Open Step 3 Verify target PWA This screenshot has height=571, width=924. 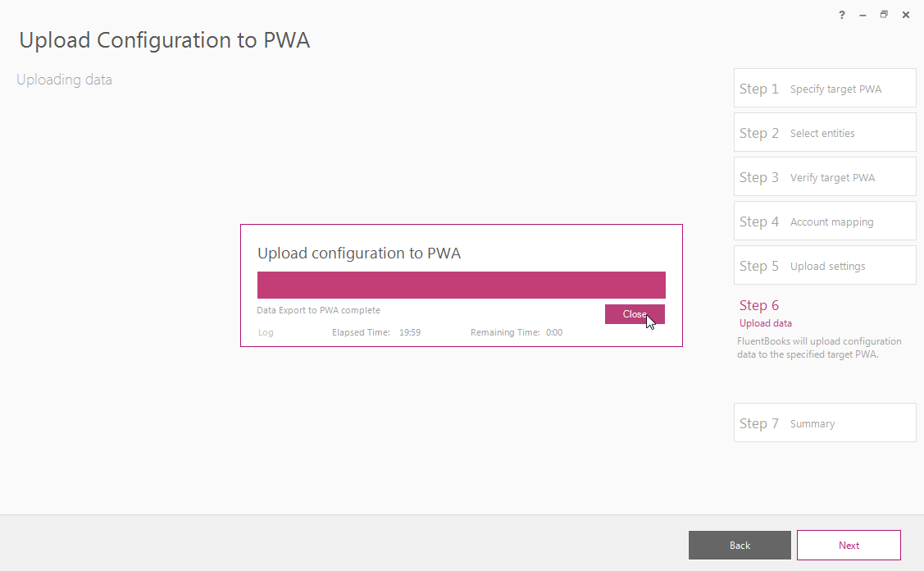click(825, 176)
